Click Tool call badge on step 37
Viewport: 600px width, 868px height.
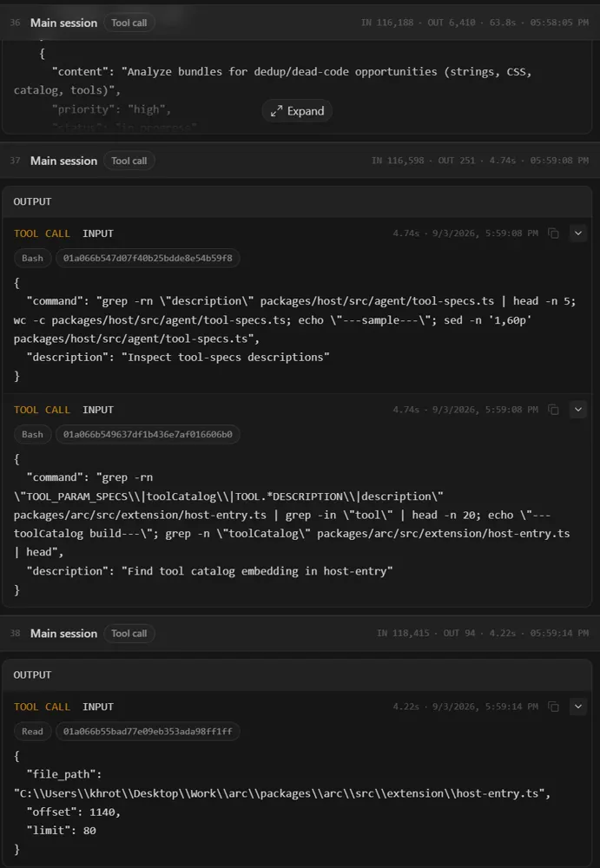tap(129, 161)
